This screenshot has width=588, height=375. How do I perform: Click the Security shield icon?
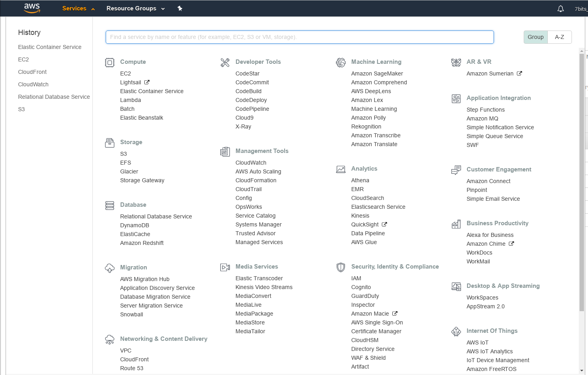[341, 267]
